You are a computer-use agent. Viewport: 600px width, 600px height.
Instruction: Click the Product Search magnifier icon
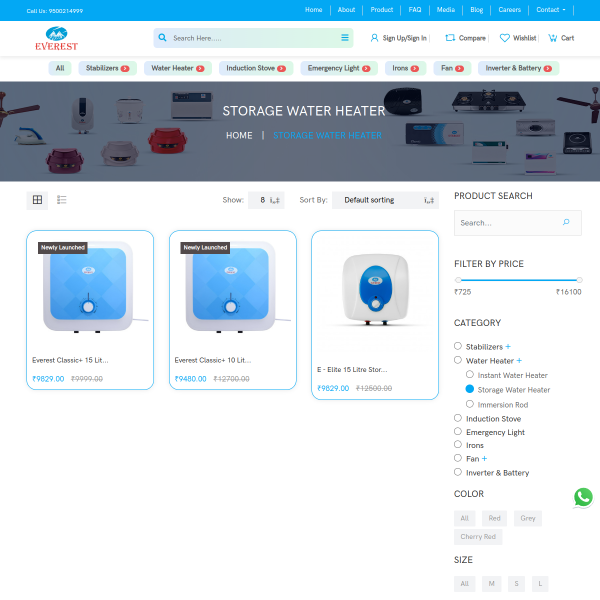tap(566, 222)
